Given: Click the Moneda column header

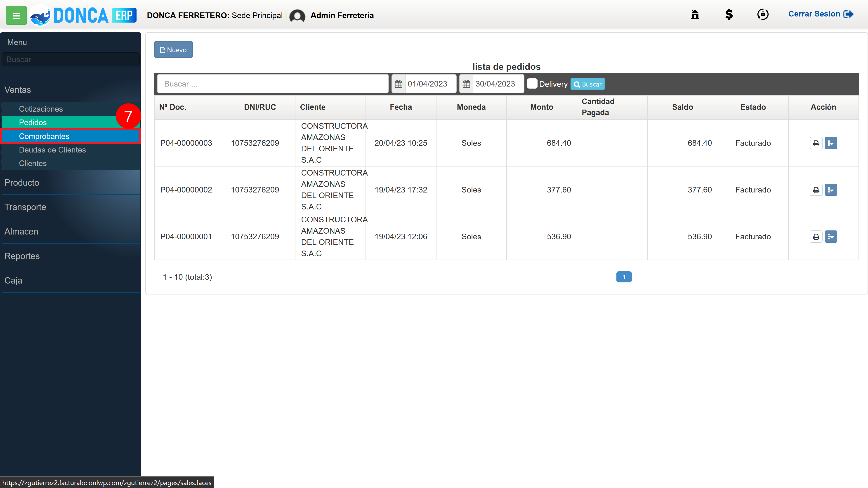Looking at the screenshot, I should (471, 107).
